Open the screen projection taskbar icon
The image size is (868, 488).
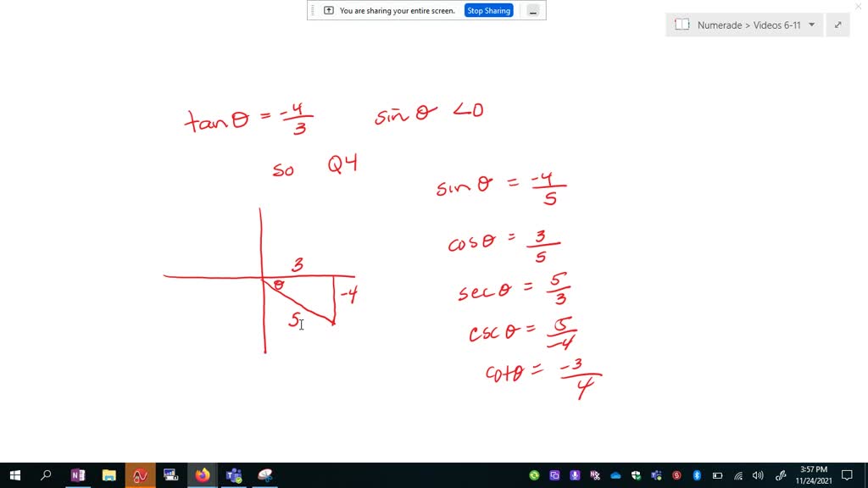pos(170,475)
